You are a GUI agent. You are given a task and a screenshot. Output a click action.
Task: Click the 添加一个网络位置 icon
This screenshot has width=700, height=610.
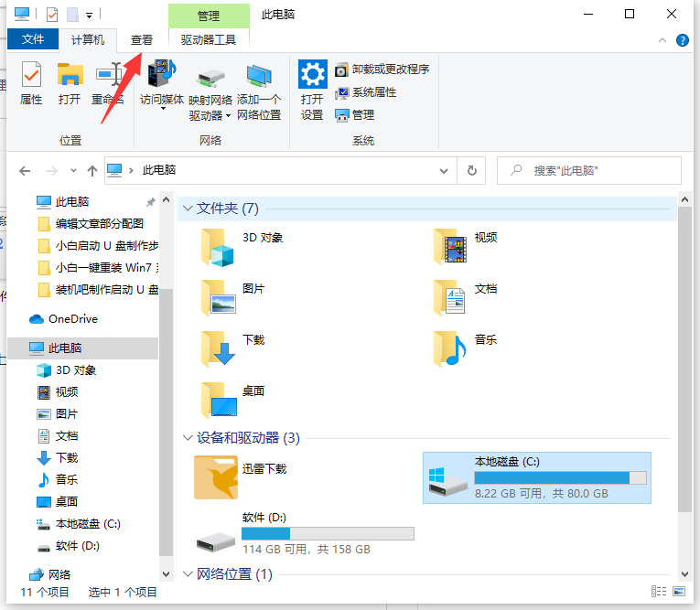click(x=259, y=79)
